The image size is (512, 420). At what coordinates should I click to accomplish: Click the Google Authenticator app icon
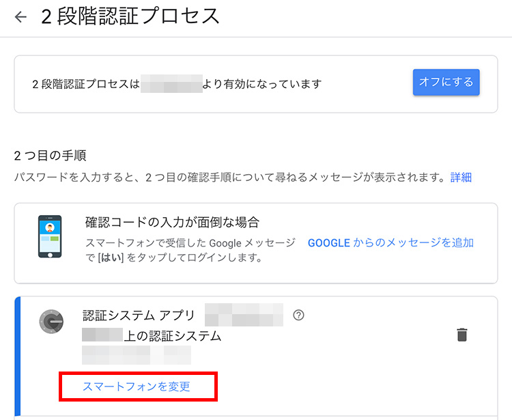click(51, 322)
